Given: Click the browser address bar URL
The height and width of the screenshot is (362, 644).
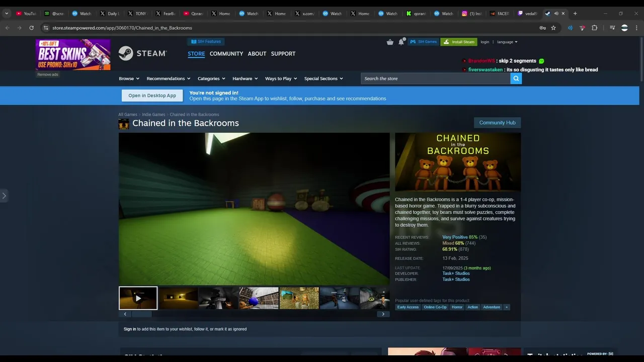Looking at the screenshot, I should click(x=122, y=28).
